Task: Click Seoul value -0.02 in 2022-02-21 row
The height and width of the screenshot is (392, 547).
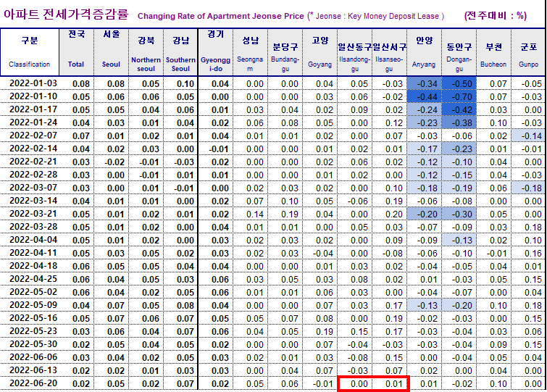Action: point(114,162)
